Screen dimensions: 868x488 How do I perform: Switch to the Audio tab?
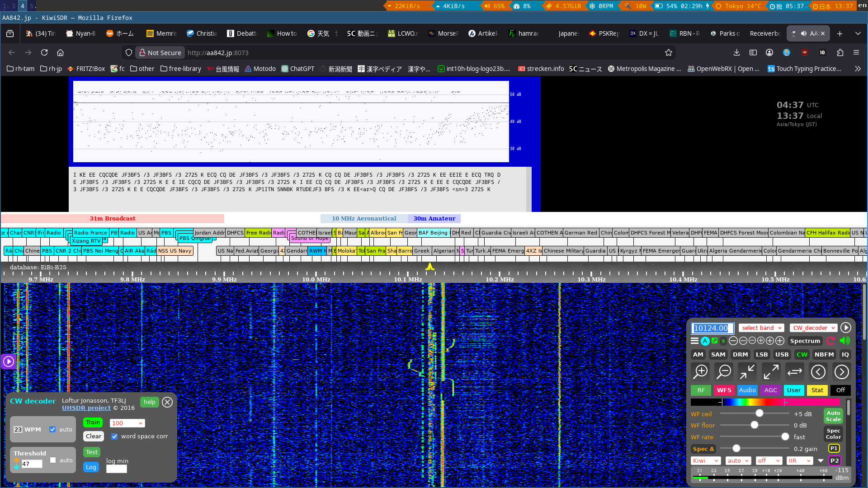[x=747, y=390]
